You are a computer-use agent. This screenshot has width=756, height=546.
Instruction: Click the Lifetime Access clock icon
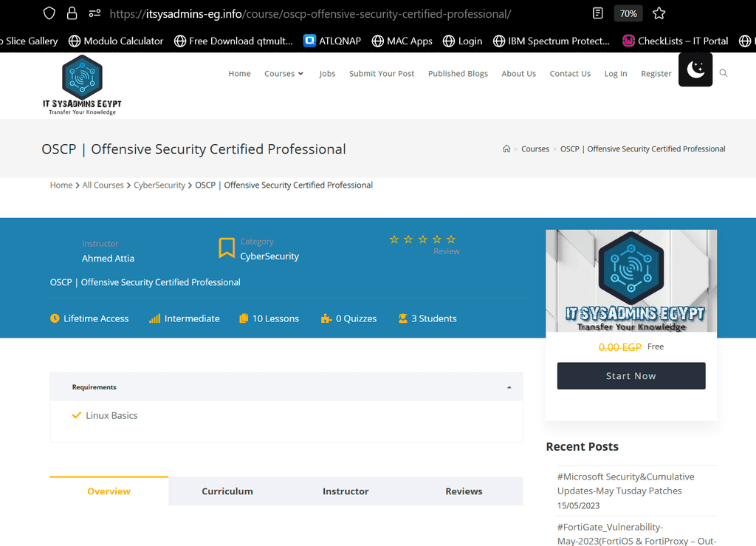[x=55, y=318]
